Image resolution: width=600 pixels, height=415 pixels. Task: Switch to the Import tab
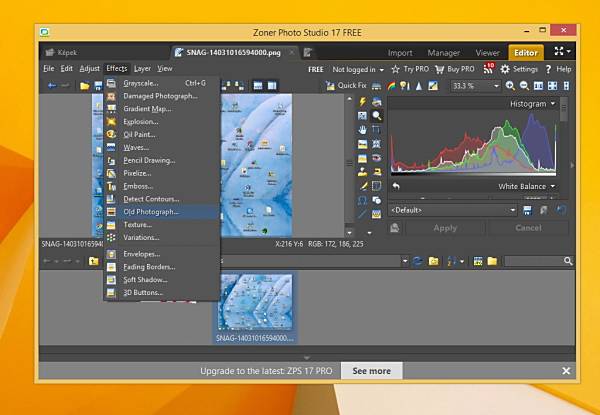400,53
